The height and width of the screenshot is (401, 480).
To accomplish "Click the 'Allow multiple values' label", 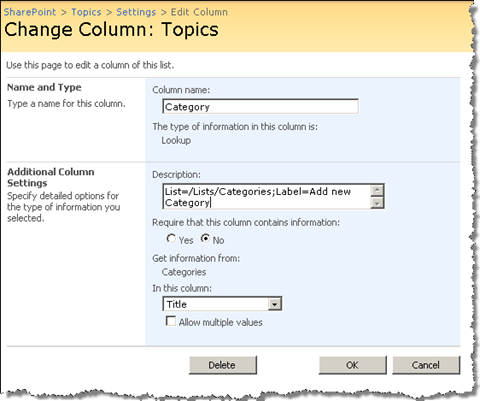I will tap(221, 322).
